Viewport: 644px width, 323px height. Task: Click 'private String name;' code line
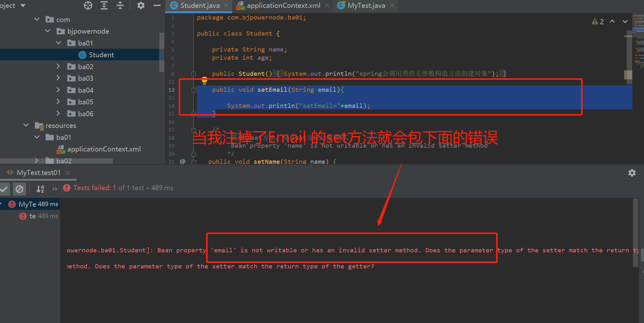pos(249,50)
